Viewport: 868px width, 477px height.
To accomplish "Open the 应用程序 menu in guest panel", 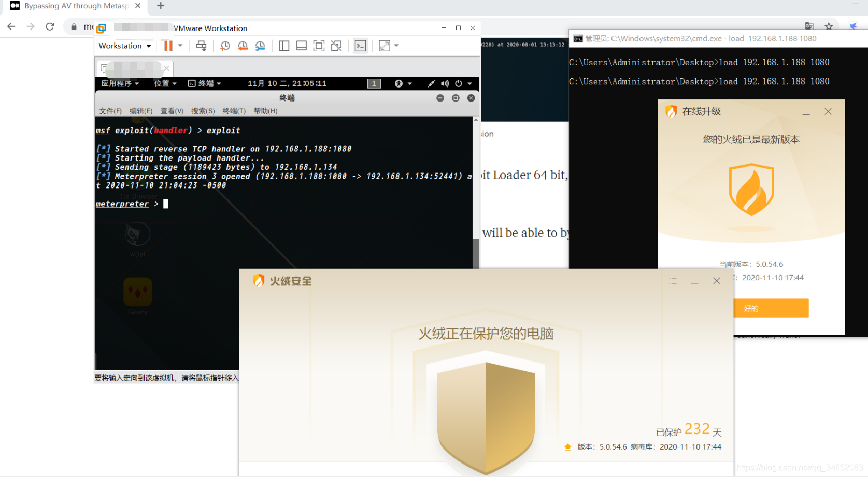I will click(120, 83).
